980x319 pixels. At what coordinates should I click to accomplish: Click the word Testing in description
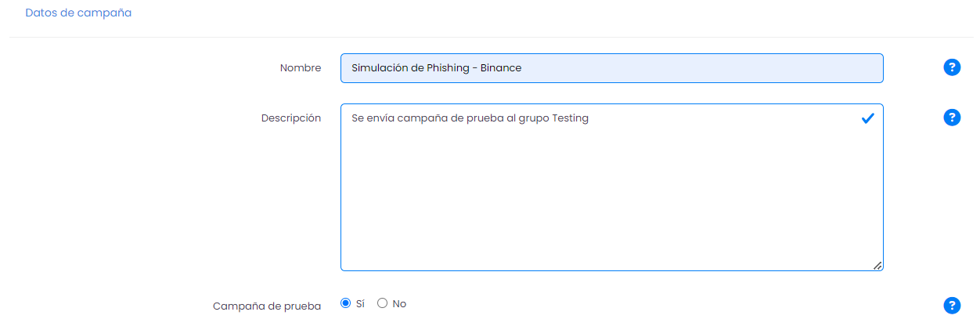click(x=570, y=118)
